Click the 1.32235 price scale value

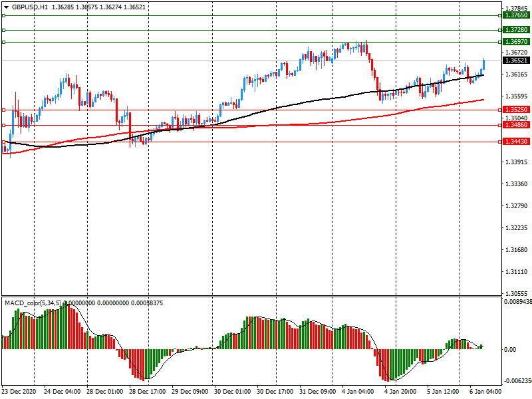coord(517,228)
